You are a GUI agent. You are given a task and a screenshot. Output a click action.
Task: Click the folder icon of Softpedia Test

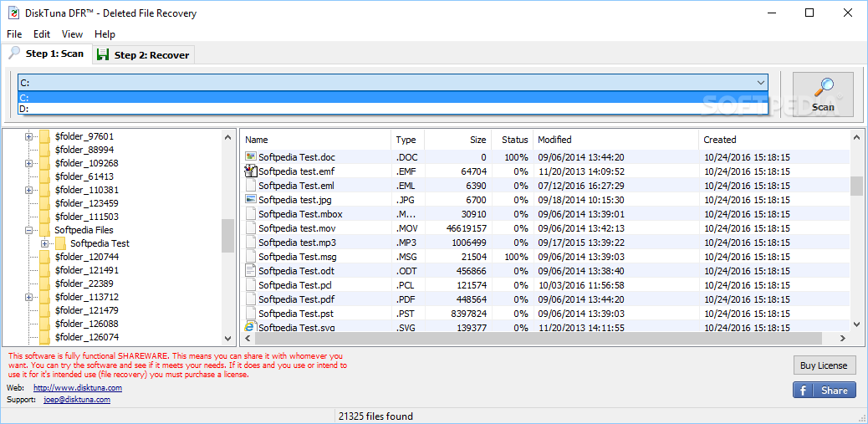(x=61, y=243)
